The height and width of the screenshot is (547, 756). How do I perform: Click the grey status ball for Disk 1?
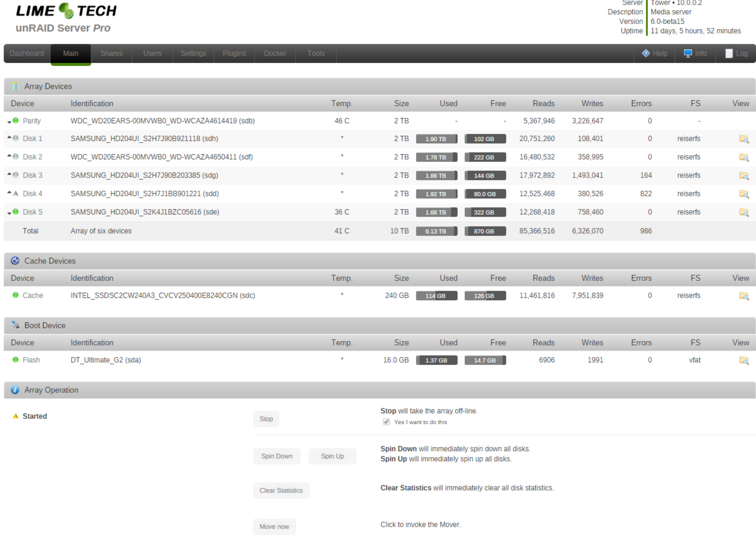coord(15,138)
